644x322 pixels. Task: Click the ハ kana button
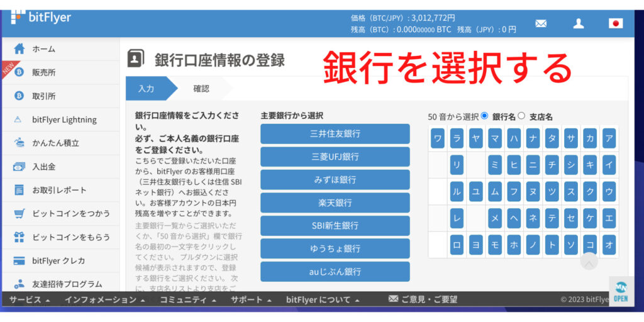pos(514,138)
